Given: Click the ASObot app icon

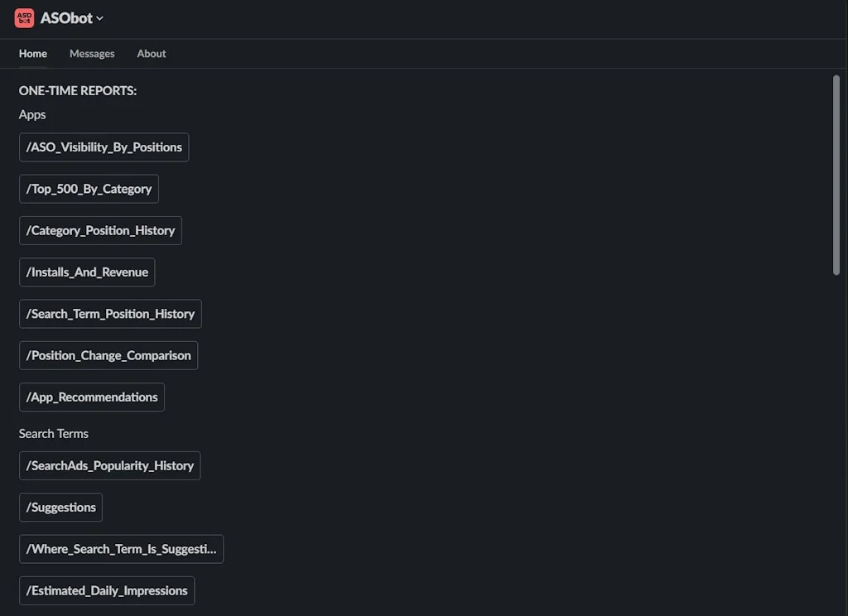Looking at the screenshot, I should click(24, 17).
